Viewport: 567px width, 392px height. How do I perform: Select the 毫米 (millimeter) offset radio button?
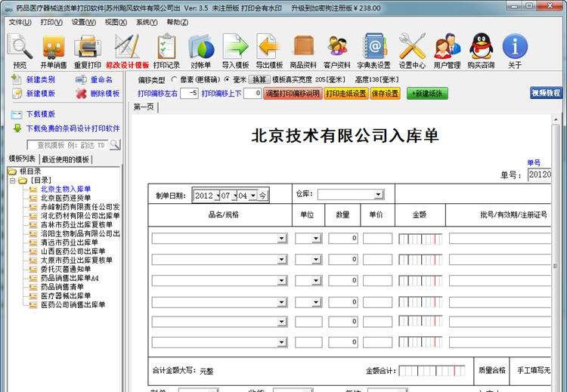227,79
